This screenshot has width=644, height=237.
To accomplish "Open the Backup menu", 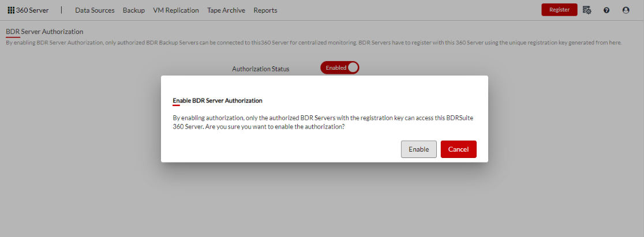I will (134, 10).
